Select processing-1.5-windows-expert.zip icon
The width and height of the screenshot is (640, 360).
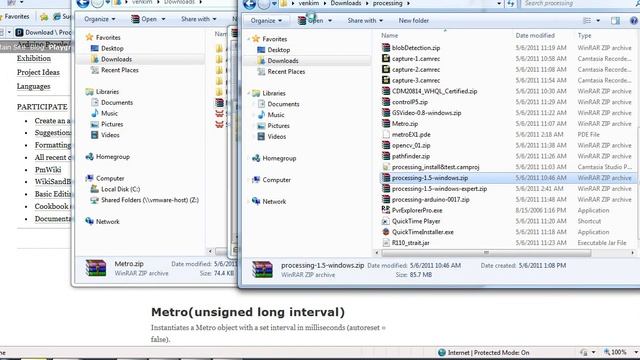pyautogui.click(x=386, y=189)
